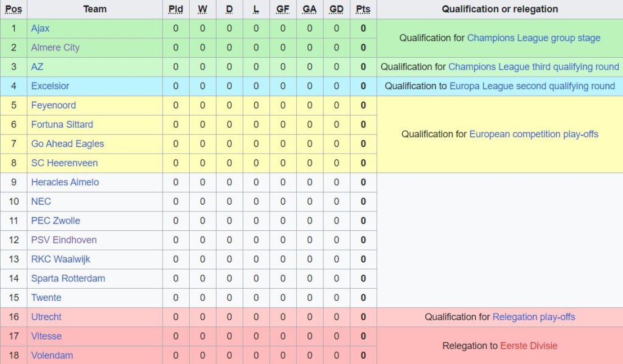
Task: Select the Fortuna Sittard link
Action: pyautogui.click(x=62, y=125)
